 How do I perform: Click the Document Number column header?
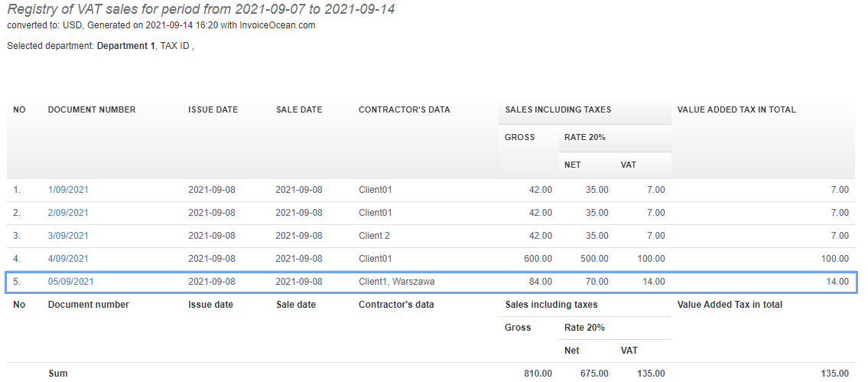92,109
